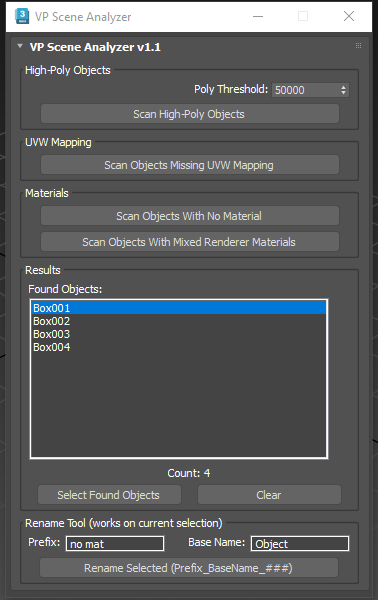
Task: Minimize the VP Scene Analyzer window
Action: tap(258, 16)
